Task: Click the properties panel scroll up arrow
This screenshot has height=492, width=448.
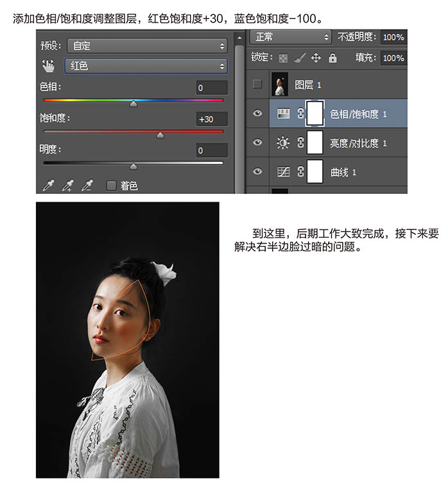Action: 239,38
